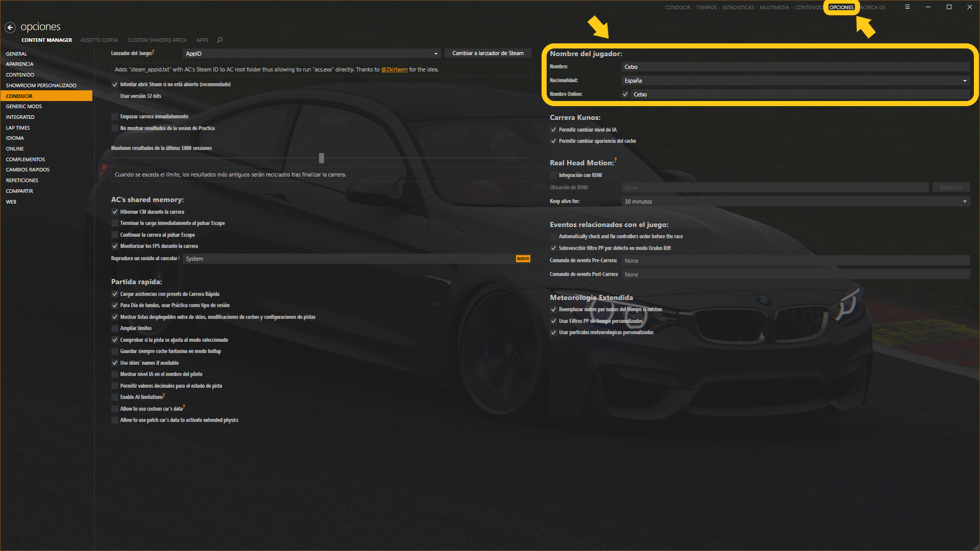This screenshot has width=980, height=551.
Task: Click the back arrow next to opciones
Action: click(10, 28)
